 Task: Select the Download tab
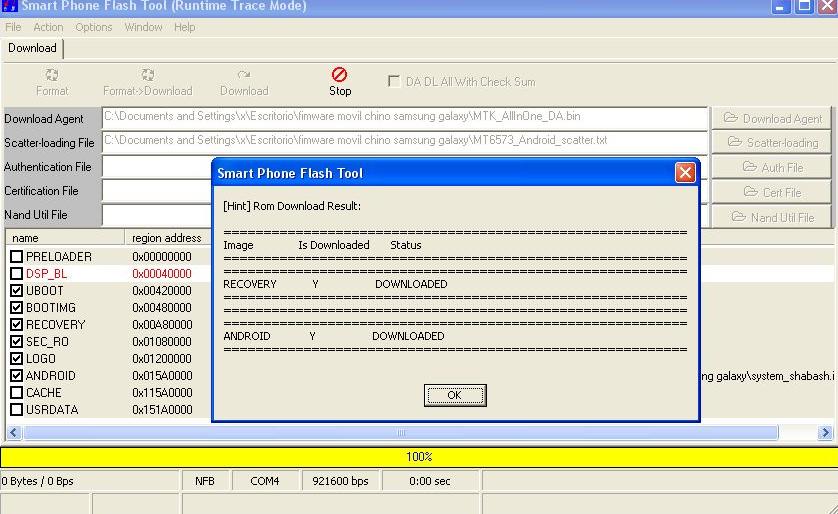click(32, 48)
